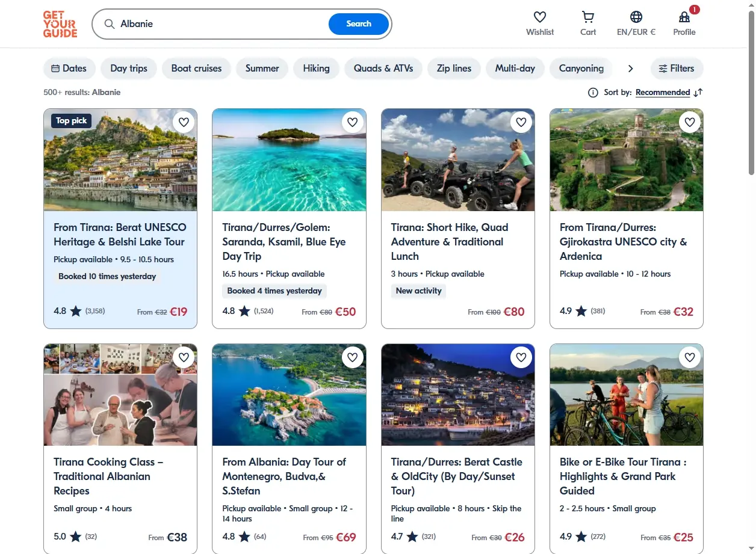The height and width of the screenshot is (554, 756).
Task: Click the search field containing Albanie
Action: point(223,24)
